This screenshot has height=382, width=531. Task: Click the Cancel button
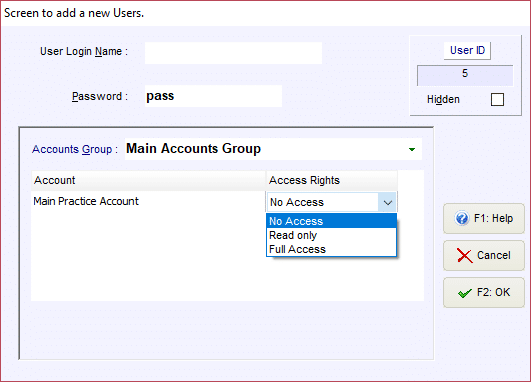click(484, 255)
